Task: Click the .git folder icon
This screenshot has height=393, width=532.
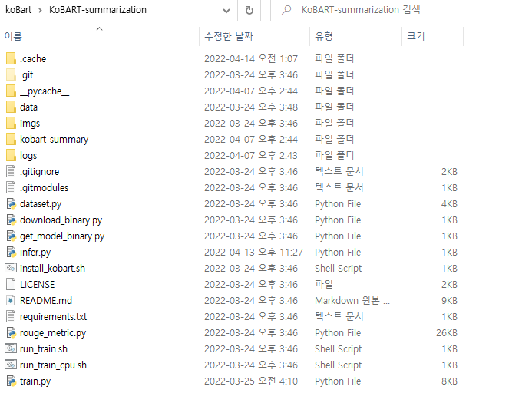Action: point(11,74)
